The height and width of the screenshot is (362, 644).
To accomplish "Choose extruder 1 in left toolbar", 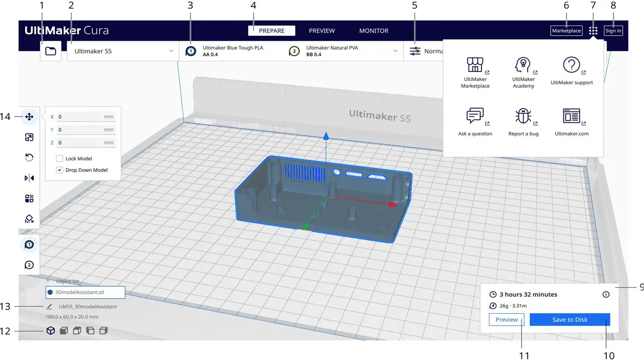I will point(29,244).
